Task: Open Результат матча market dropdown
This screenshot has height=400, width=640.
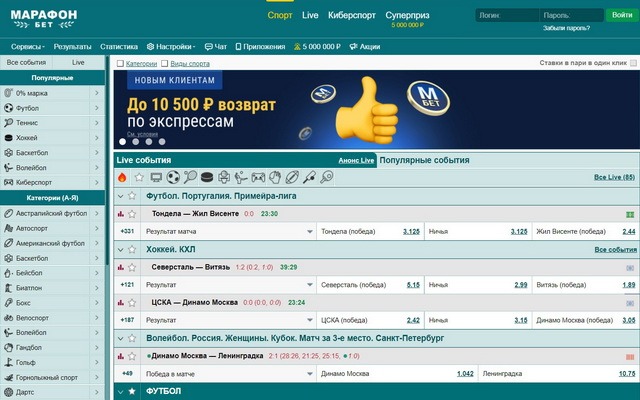Action: click(229, 231)
